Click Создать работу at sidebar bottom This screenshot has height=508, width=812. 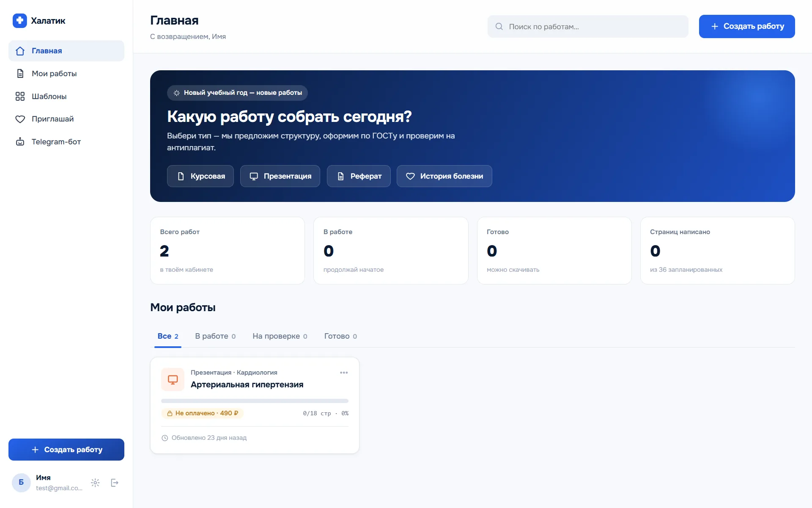(x=66, y=450)
